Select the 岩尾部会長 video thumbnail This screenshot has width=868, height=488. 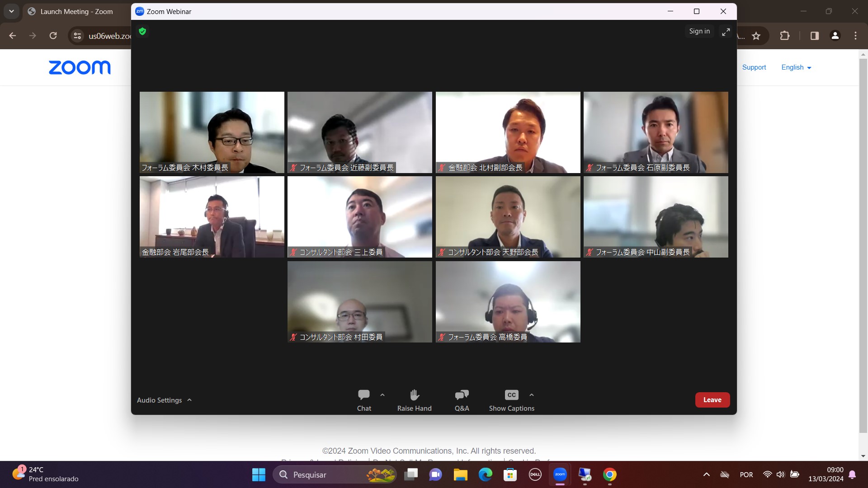(212, 217)
